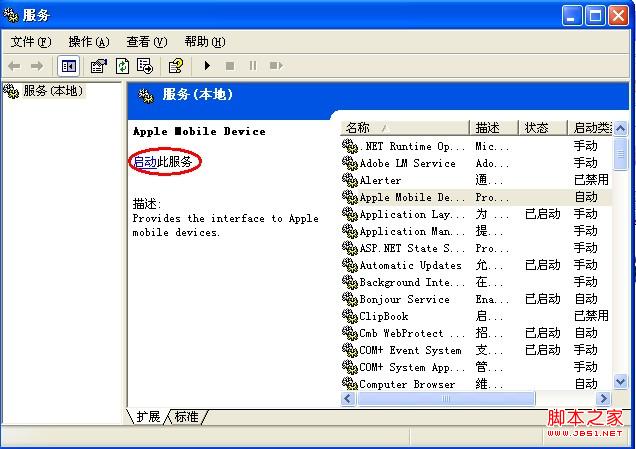Screen dimensions: 636x449
Task: Select the Computer Browser service row
Action: (x=476, y=384)
